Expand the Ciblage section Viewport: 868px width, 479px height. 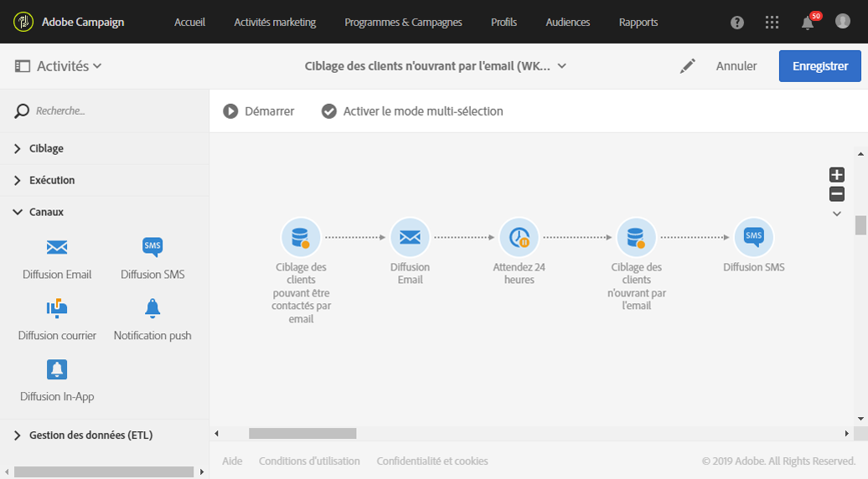[46, 148]
